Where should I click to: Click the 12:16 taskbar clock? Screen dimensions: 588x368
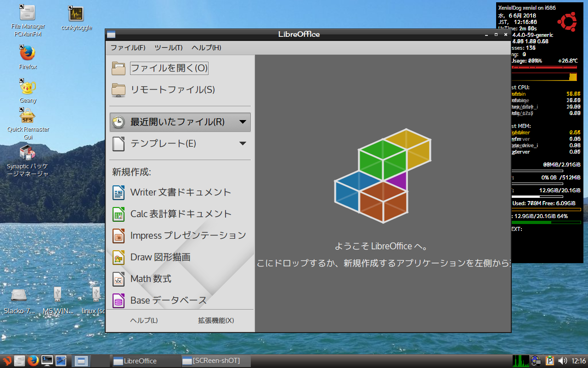click(x=578, y=361)
